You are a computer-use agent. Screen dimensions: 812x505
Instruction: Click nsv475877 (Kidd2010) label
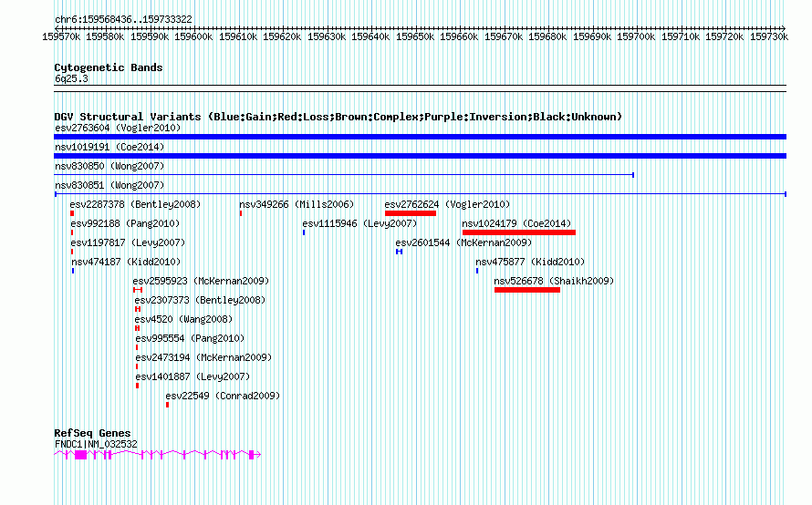(530, 262)
